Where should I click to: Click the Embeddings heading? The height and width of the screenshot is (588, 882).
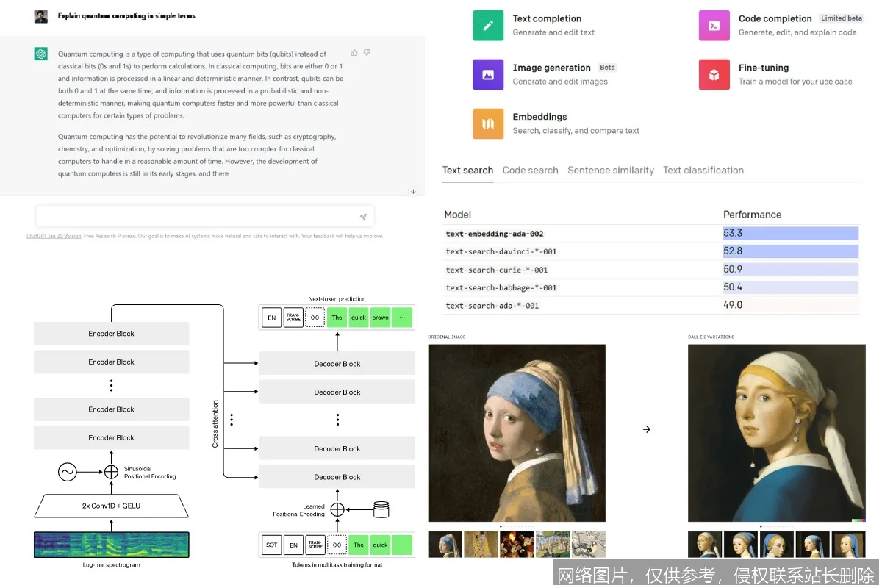[x=540, y=117]
